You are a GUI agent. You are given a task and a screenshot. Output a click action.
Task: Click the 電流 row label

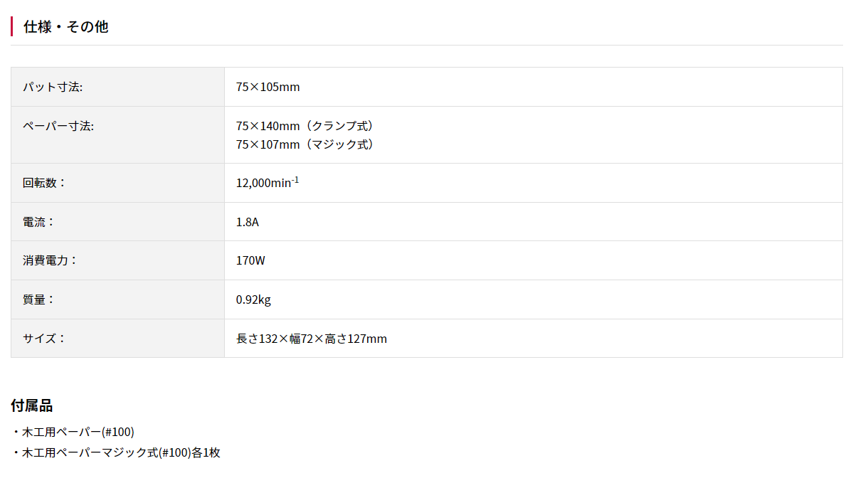(38, 221)
